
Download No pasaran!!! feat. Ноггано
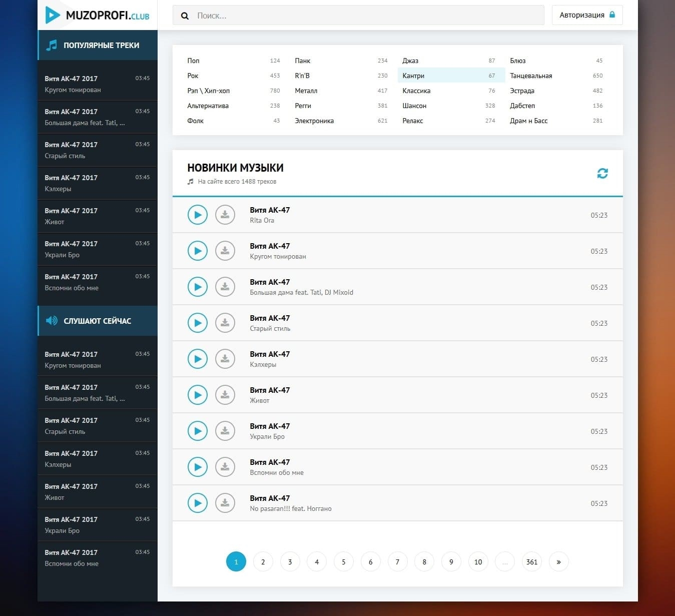coord(225,503)
